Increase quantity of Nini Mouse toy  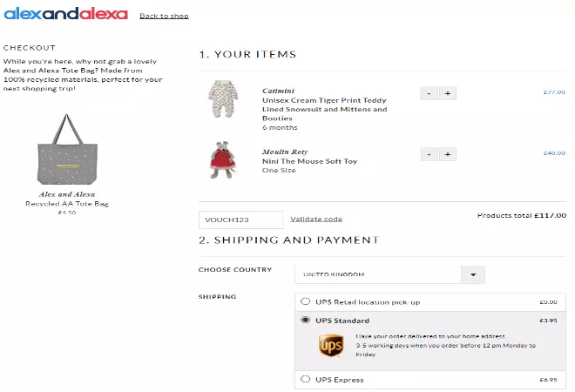pyautogui.click(x=448, y=154)
